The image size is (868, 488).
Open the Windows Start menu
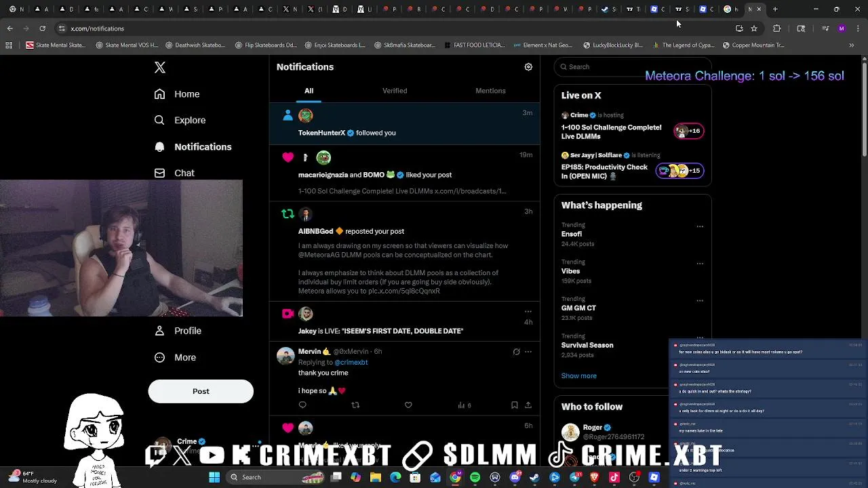click(214, 477)
